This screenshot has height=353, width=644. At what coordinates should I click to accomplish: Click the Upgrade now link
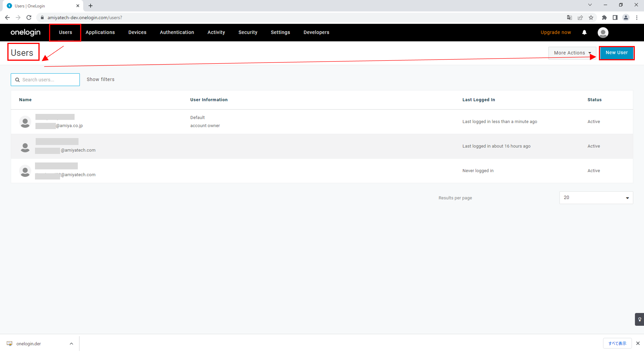click(x=556, y=32)
